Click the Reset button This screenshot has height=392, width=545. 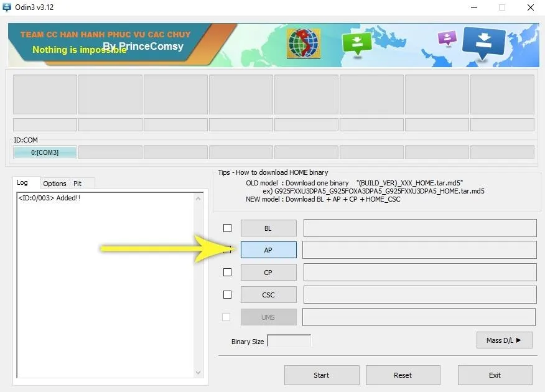403,375
